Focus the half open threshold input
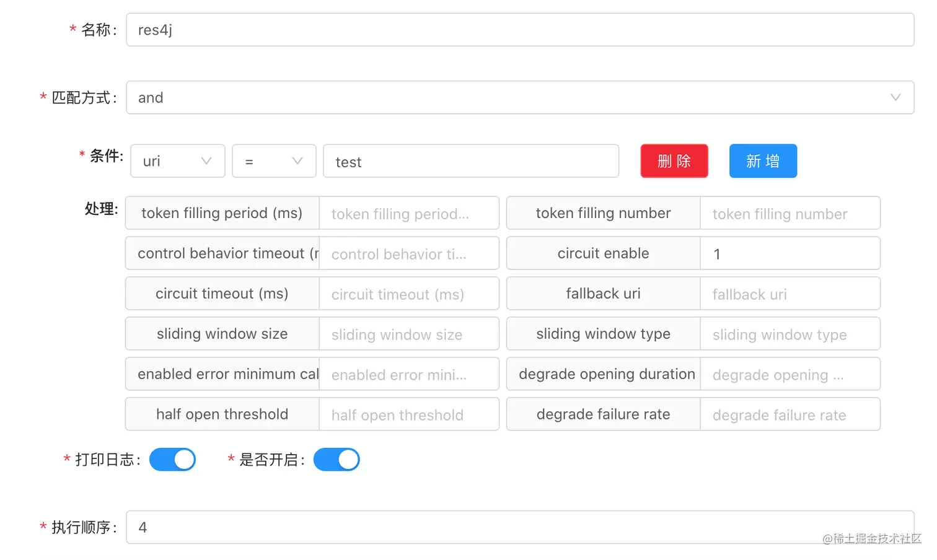 tap(409, 414)
